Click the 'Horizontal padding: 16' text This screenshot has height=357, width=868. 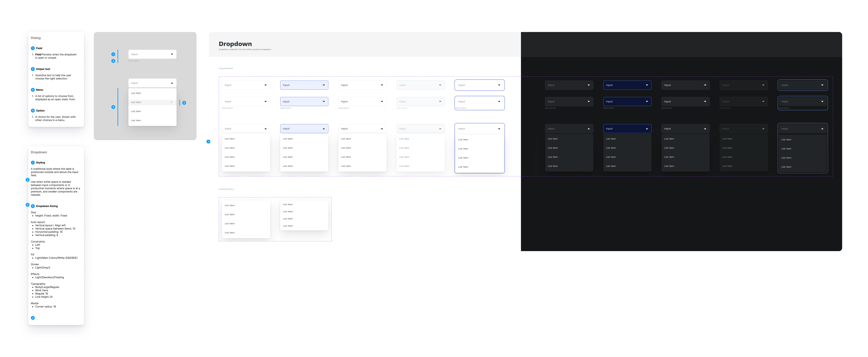tap(49, 232)
